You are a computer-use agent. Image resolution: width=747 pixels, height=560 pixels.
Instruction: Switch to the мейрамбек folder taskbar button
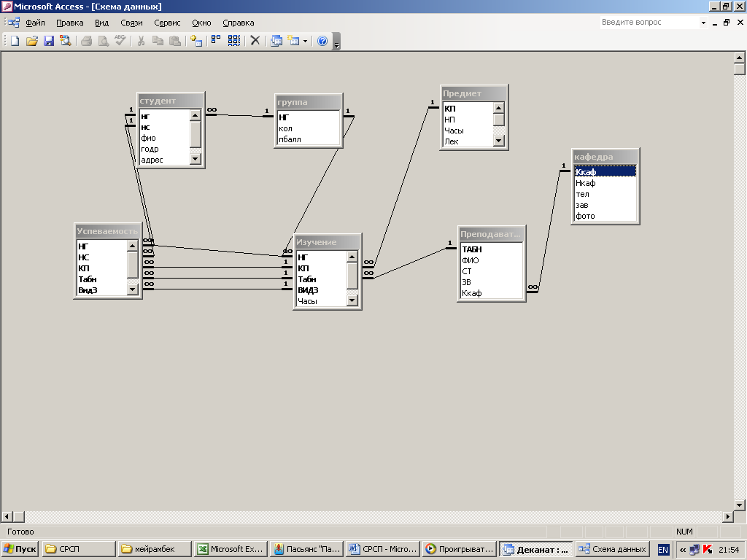pyautogui.click(x=155, y=549)
